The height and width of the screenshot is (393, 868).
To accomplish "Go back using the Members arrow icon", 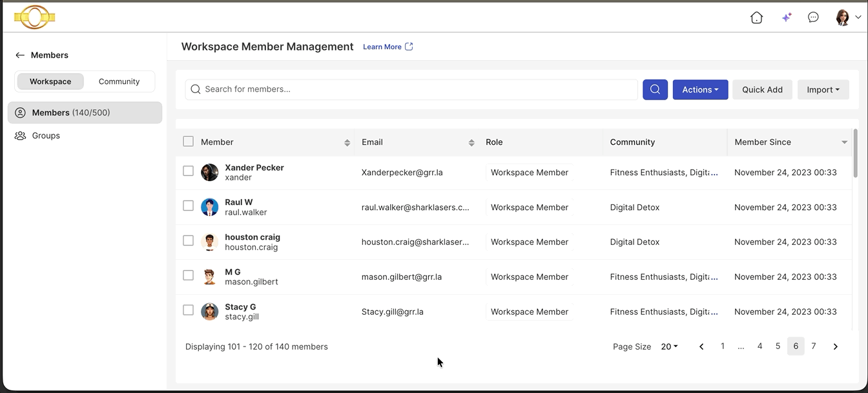I will click(x=20, y=55).
